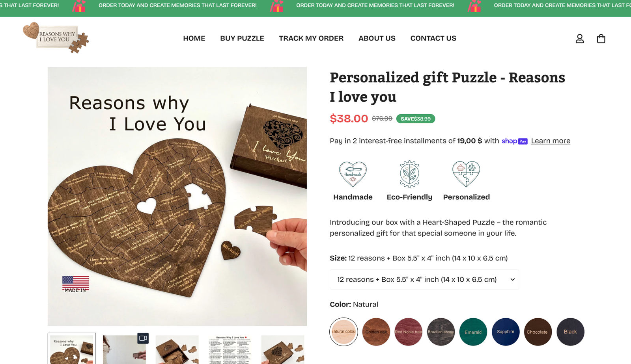Click the Reasons Why I Love You logo
Viewport: 631px width, 364px height.
tap(56, 38)
